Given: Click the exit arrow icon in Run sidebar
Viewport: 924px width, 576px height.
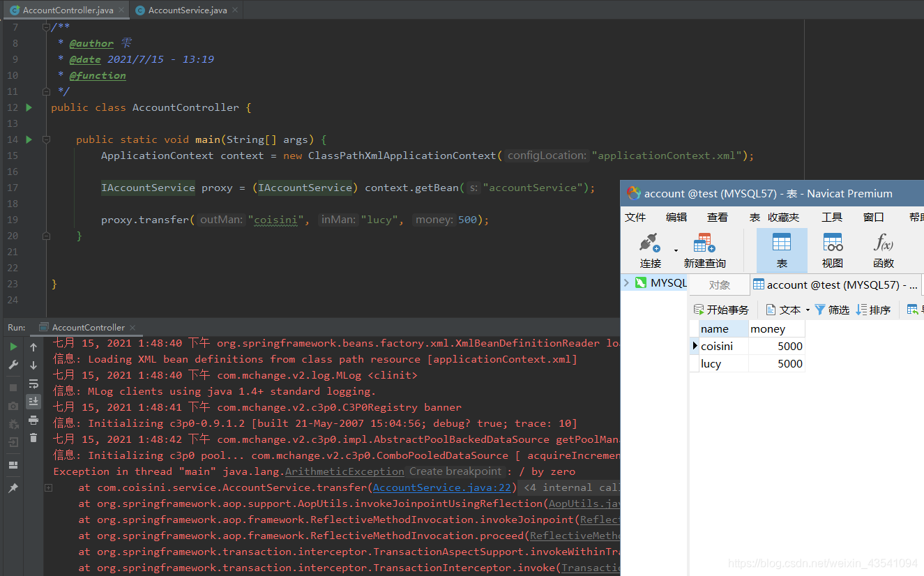Looking at the screenshot, I should pos(13,442).
